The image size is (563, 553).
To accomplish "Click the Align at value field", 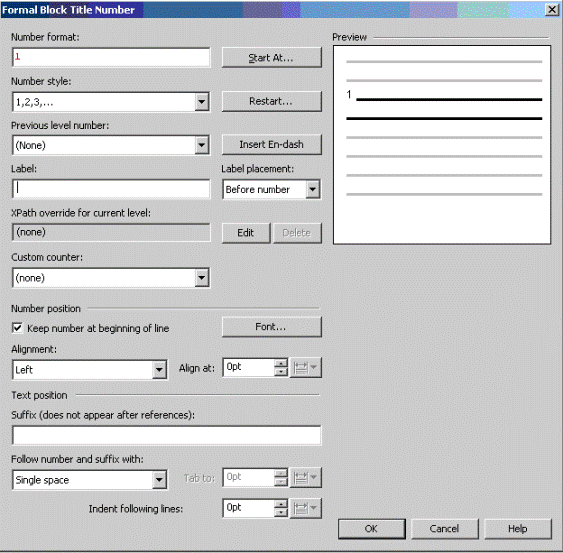I will point(248,367).
